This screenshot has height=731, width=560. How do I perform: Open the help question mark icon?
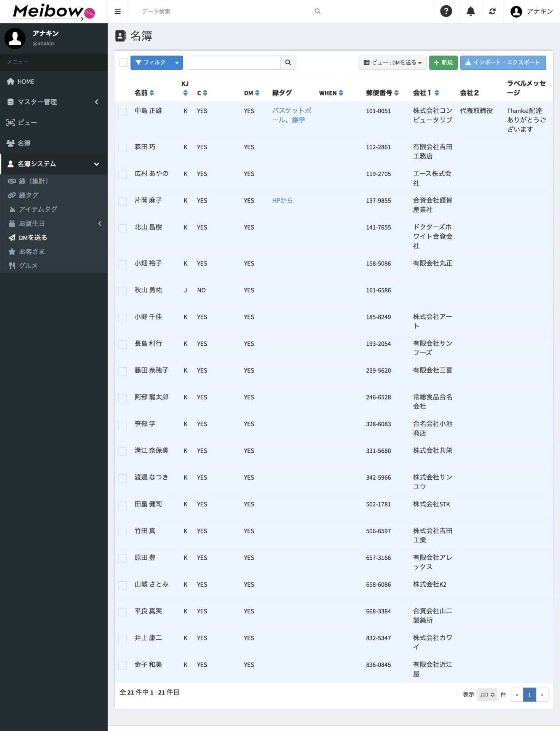point(446,11)
